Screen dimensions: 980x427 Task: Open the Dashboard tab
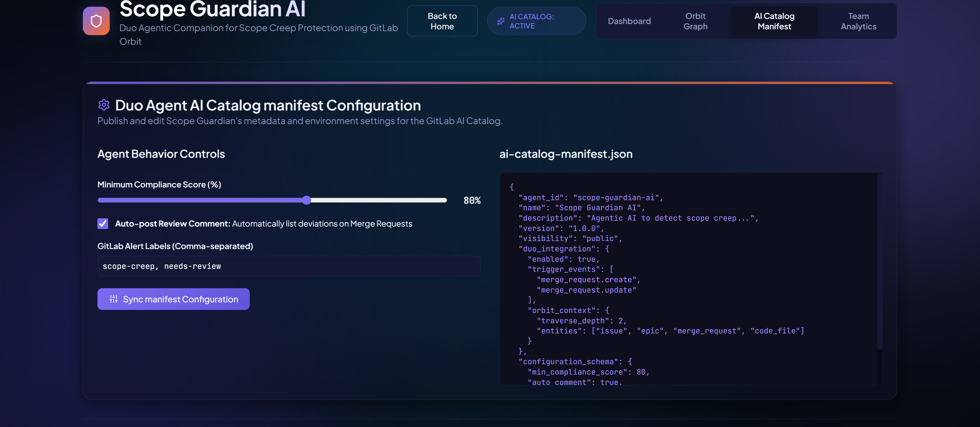(629, 21)
